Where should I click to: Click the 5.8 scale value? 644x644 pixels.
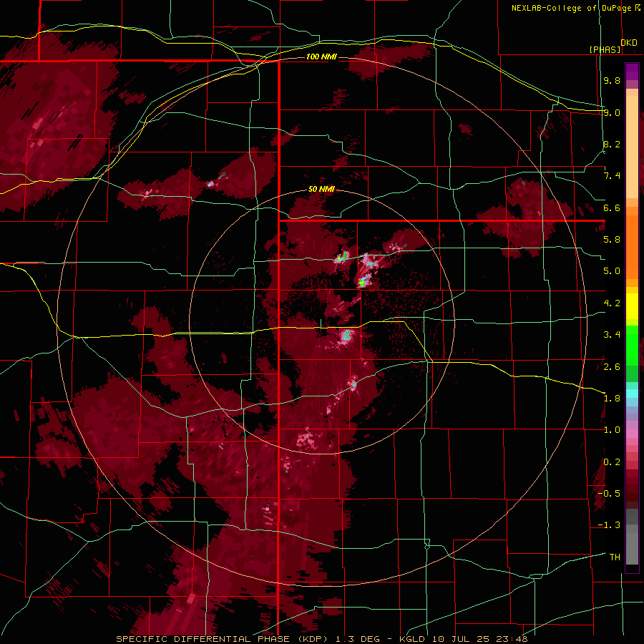click(612, 240)
